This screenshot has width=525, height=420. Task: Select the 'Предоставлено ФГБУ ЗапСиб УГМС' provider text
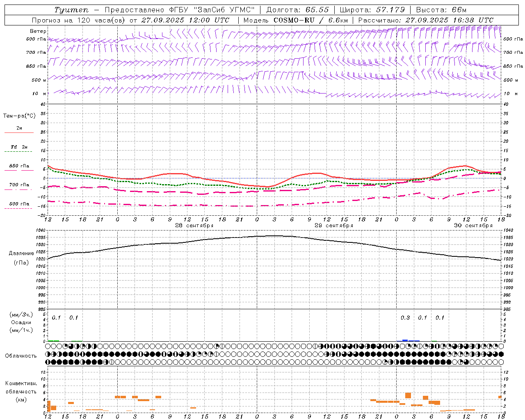coord(180,10)
